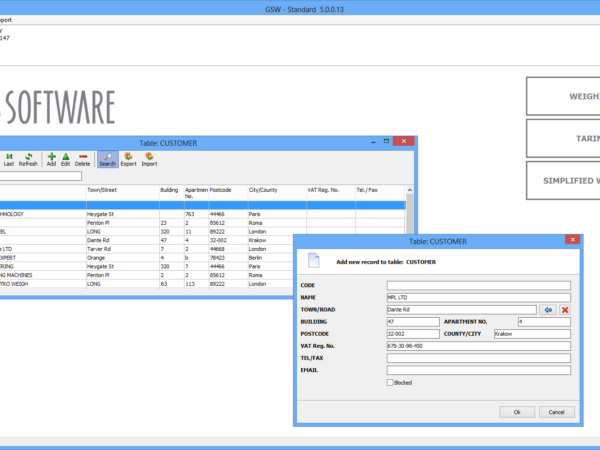600x450 pixels.
Task: Click the customer table vertical scrollbar thumb
Action: [409, 214]
